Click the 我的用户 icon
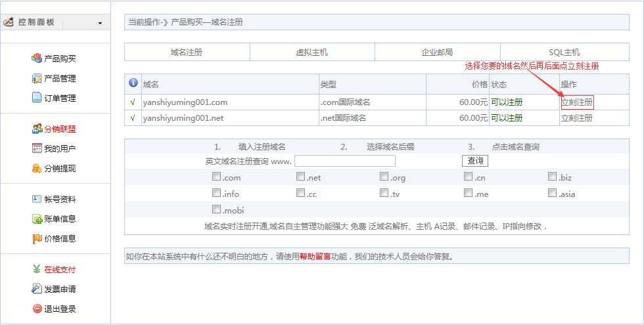This screenshot has height=325, width=644. pyautogui.click(x=37, y=148)
